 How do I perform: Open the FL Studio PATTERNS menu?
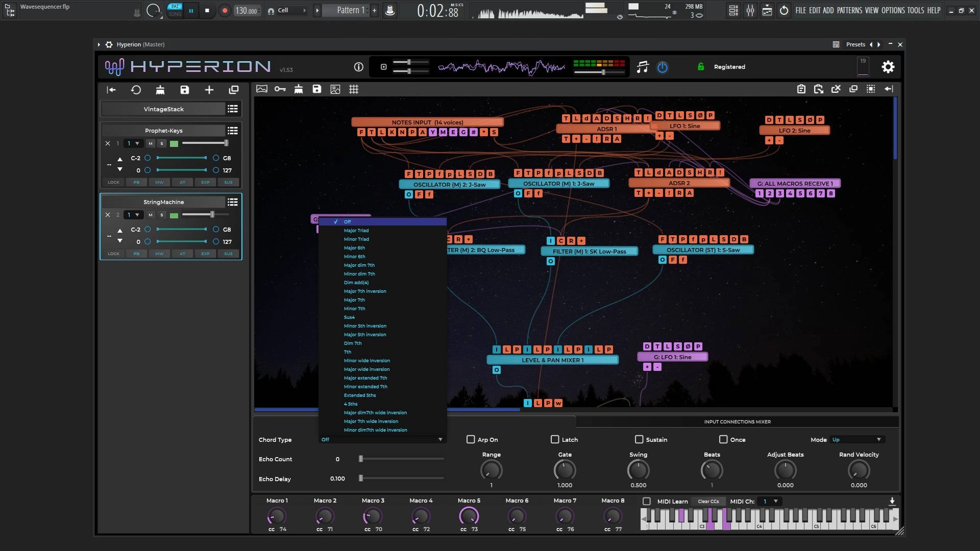click(849, 10)
